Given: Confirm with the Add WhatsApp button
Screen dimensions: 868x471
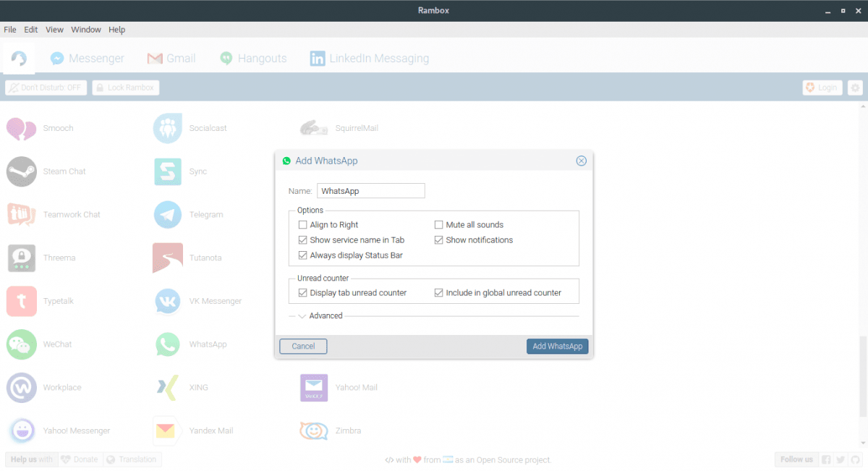Looking at the screenshot, I should (558, 347).
